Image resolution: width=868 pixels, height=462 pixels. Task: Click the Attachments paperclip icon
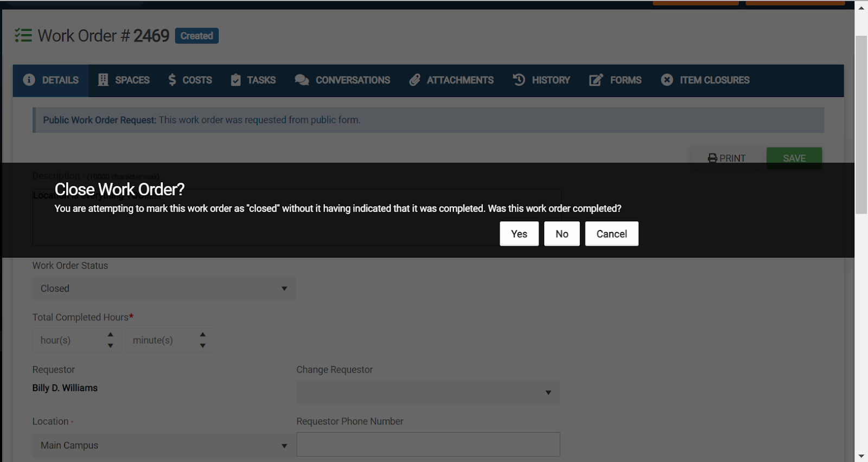[415, 80]
